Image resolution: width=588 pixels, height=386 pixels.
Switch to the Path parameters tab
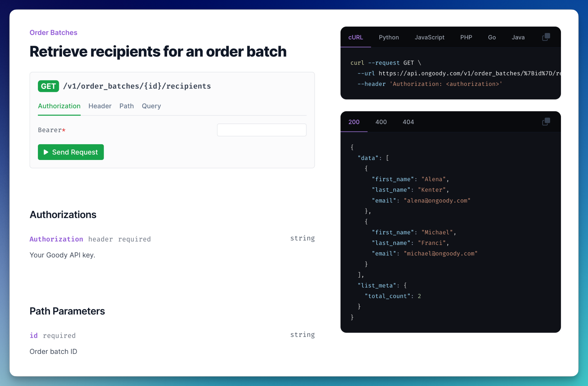(126, 106)
